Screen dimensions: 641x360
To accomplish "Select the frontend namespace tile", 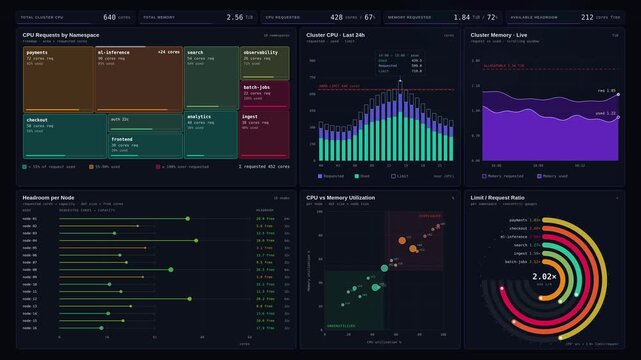I will (x=145, y=146).
